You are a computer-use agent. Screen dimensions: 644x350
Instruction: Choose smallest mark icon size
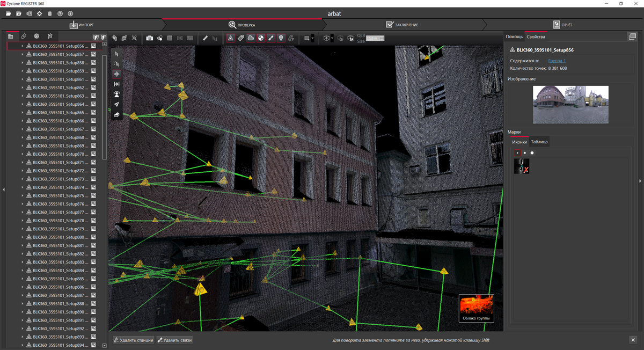(517, 153)
